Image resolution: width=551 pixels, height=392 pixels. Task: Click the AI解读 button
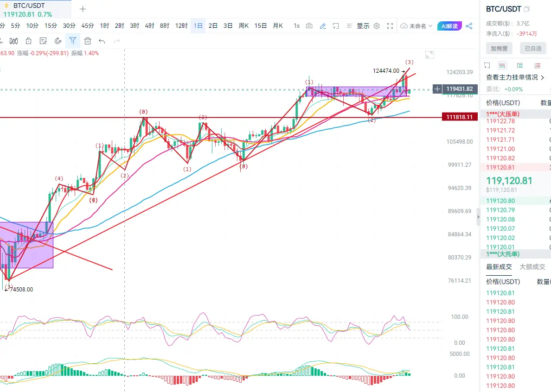[449, 26]
